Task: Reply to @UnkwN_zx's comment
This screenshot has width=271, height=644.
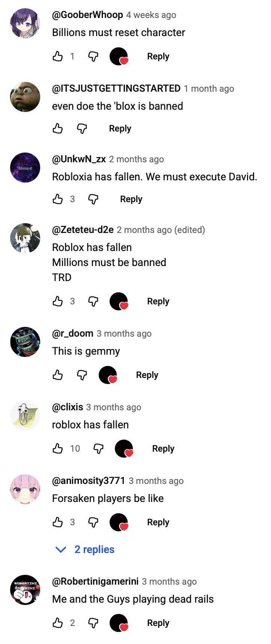Action: (131, 199)
